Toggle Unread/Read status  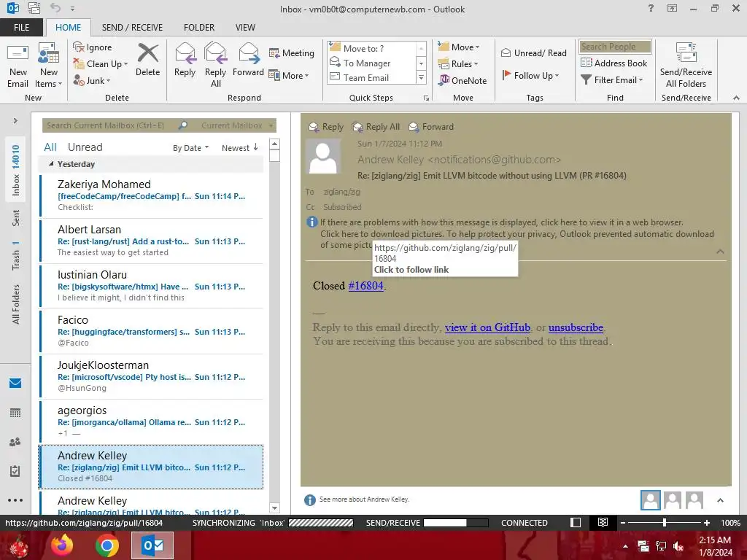pos(533,52)
